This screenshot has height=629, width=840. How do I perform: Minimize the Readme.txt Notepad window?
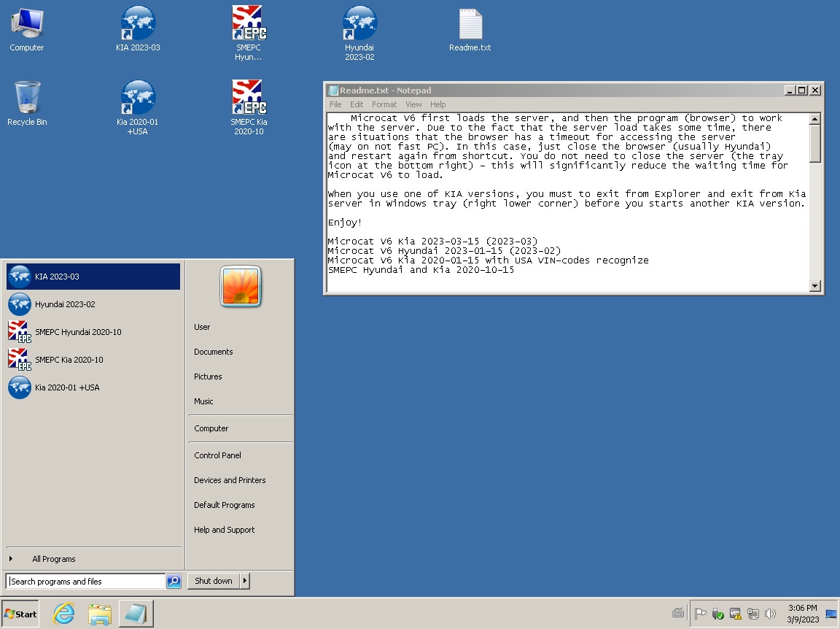click(x=789, y=90)
